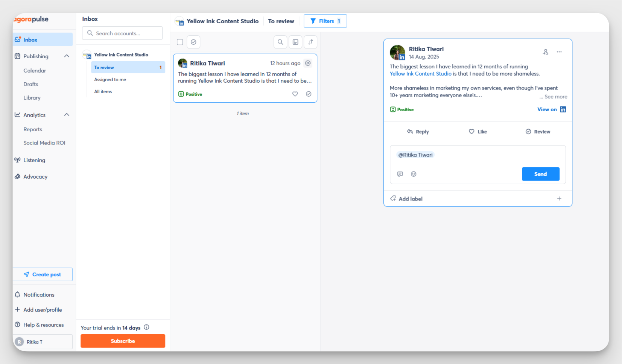
Task: Collapse the Publishing section chevron
Action: 67,56
